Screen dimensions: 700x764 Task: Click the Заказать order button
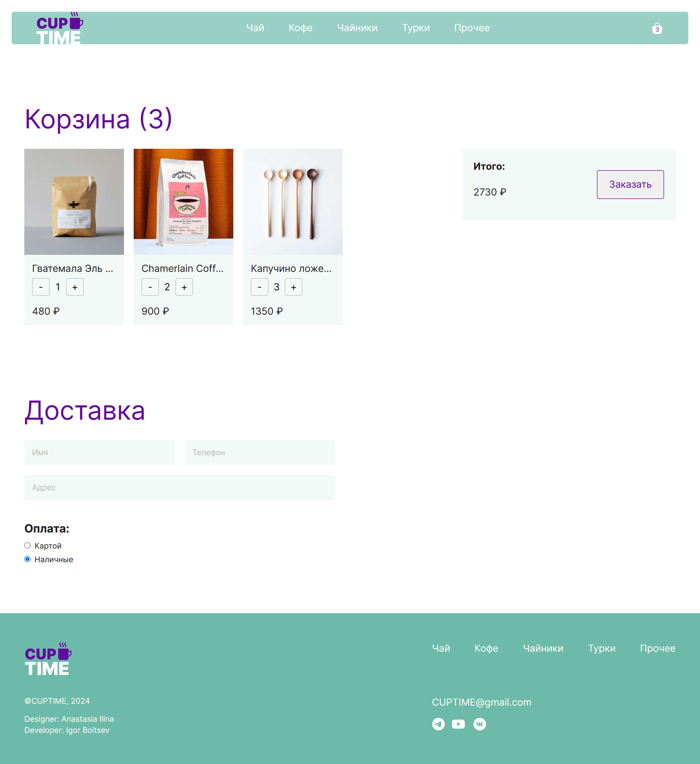630,185
